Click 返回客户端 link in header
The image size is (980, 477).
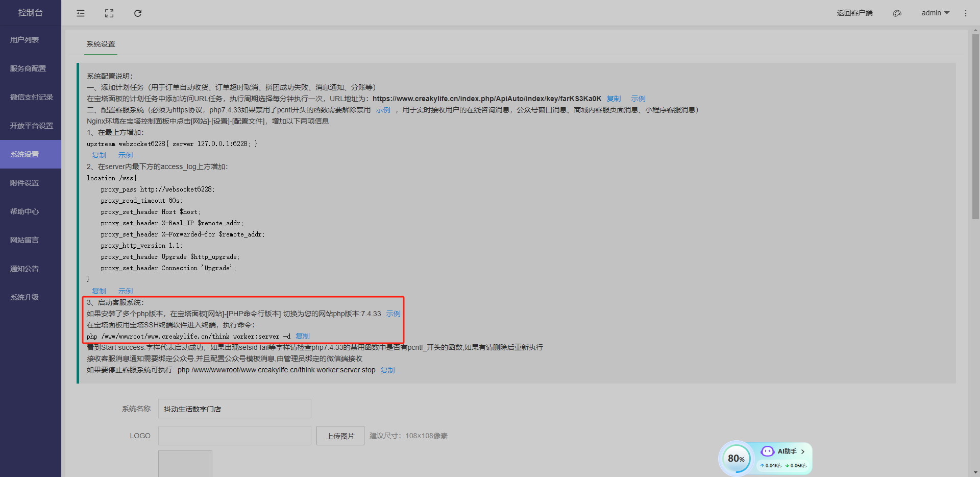[854, 13]
